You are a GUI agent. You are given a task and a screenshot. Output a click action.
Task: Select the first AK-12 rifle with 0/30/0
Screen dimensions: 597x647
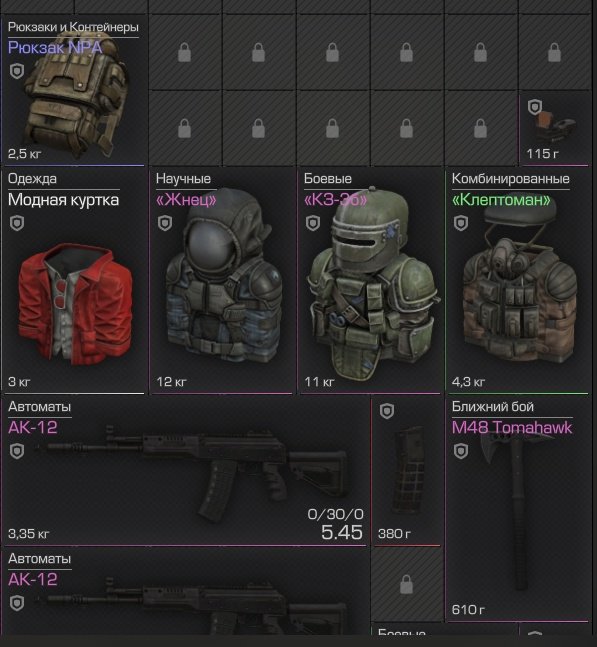[x=185, y=470]
